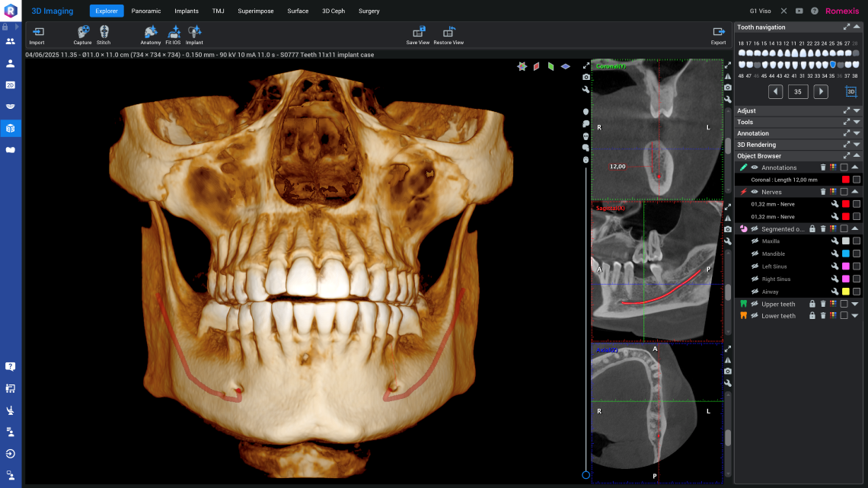Image resolution: width=868 pixels, height=488 pixels.
Task: Change the Maxilla color swatch
Action: [845, 241]
